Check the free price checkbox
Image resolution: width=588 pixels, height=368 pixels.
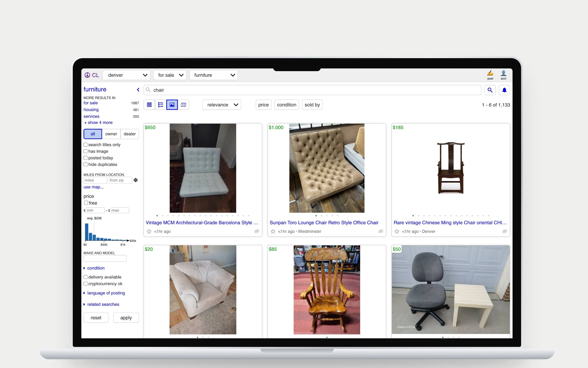click(x=86, y=203)
